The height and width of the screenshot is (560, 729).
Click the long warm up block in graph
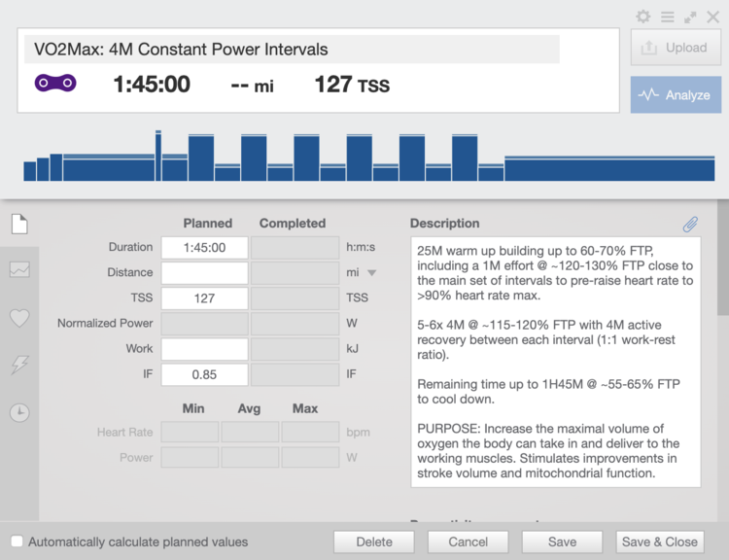click(109, 167)
